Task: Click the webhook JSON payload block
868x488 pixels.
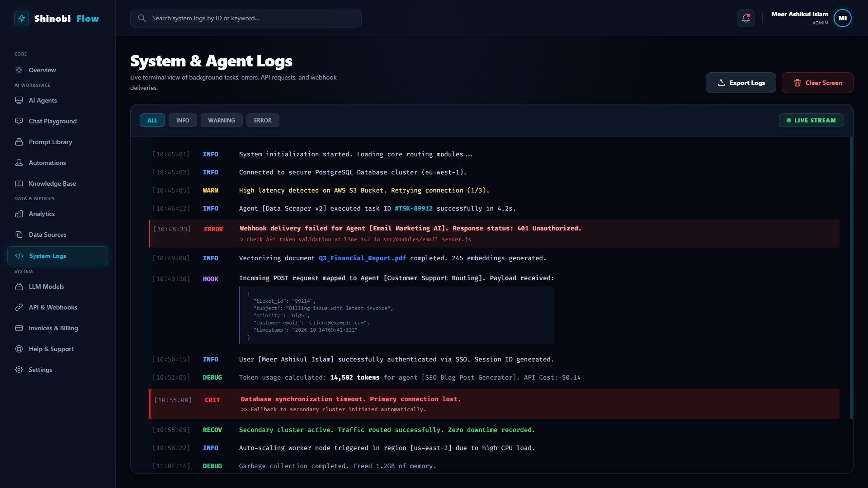Action: [x=396, y=315]
